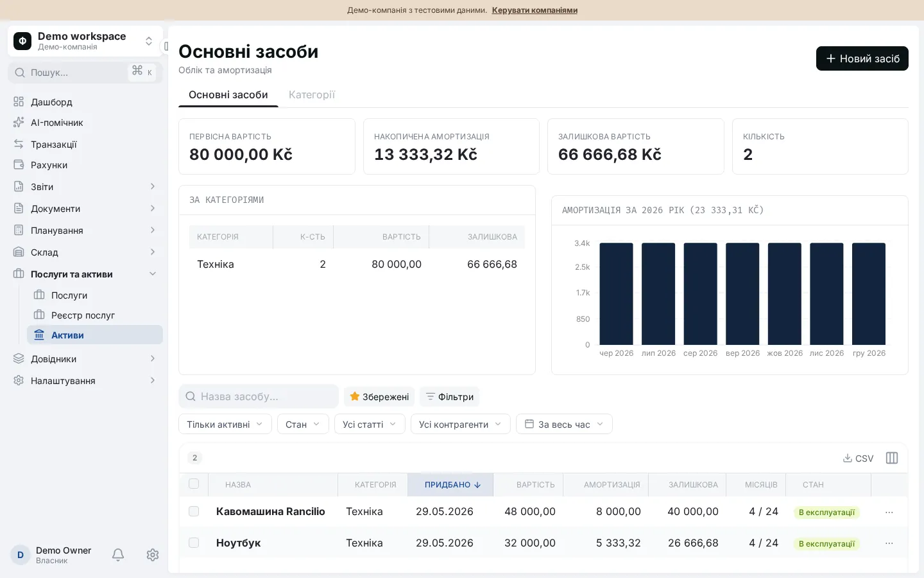
Task: Collapse the Послуги та активи section
Action: 85,274
